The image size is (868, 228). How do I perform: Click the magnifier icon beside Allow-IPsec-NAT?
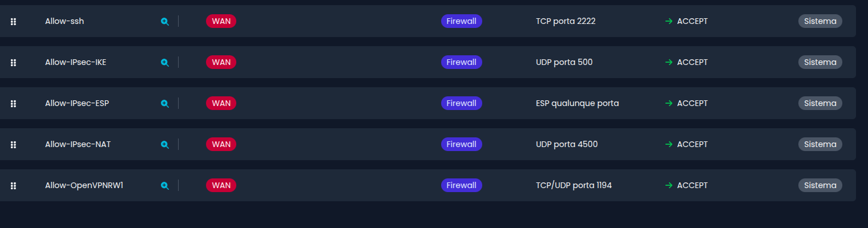tap(164, 145)
